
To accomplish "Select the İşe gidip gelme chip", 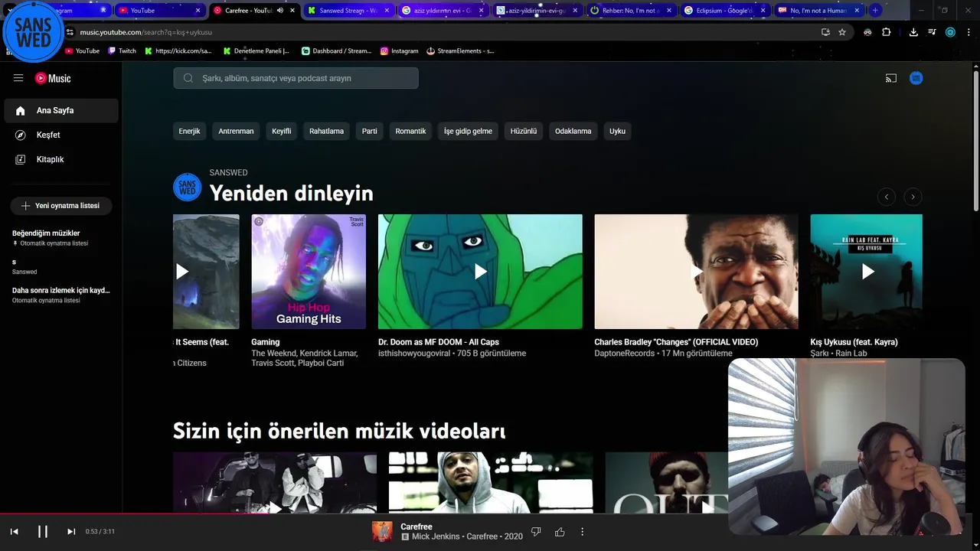I will [x=468, y=131].
